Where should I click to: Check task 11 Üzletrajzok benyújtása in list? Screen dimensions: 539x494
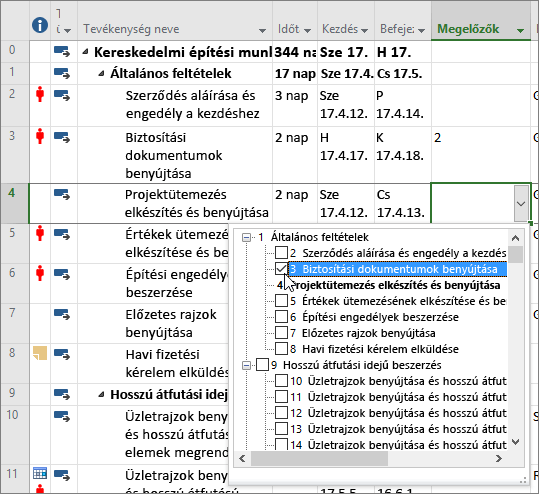281,397
